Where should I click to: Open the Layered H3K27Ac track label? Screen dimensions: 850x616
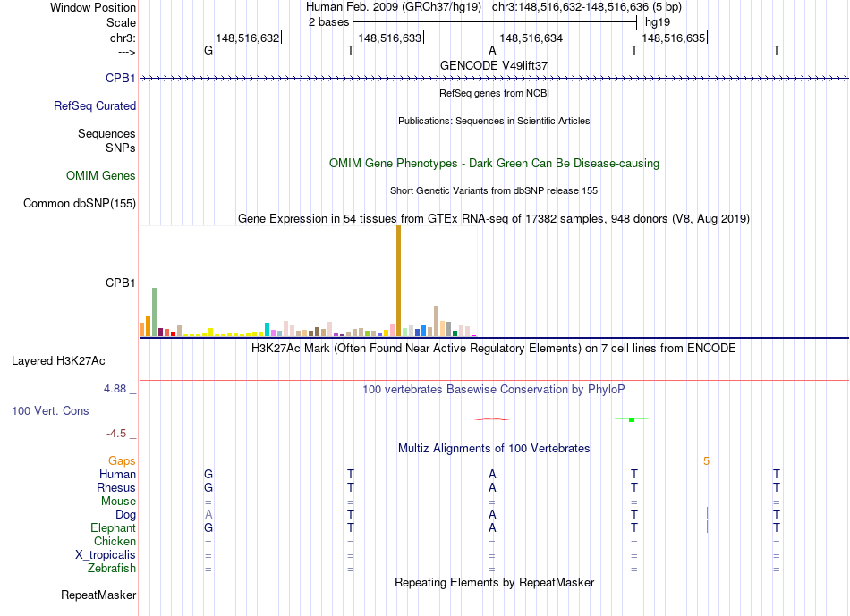tap(58, 361)
